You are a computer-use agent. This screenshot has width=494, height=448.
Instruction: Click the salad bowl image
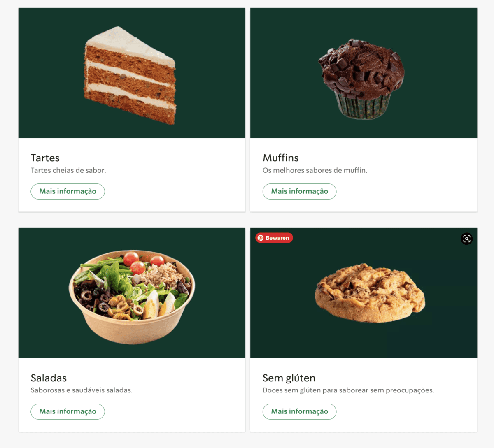(x=132, y=297)
